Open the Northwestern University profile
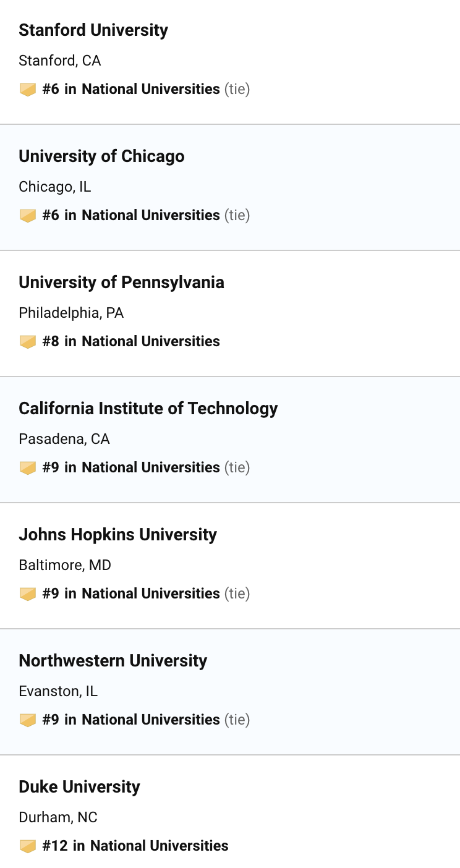 point(113,661)
